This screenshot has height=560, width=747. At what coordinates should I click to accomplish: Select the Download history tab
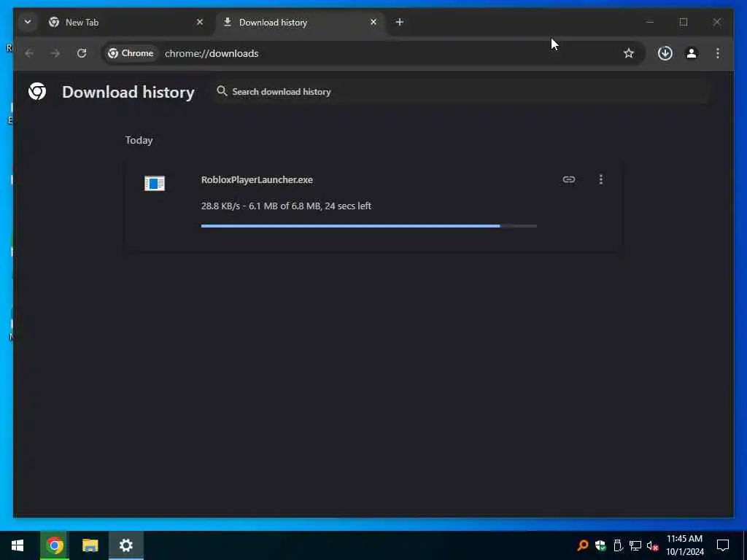[x=301, y=23]
